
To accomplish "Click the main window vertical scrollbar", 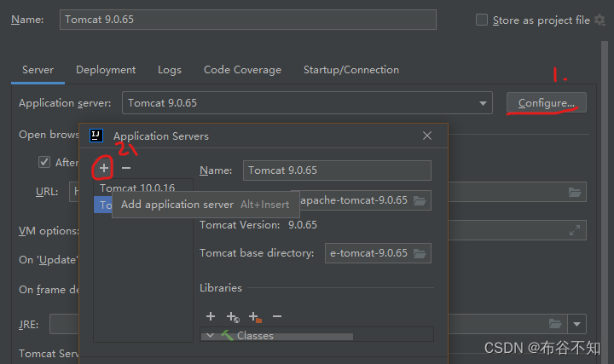I will pyautogui.click(x=605, y=202).
